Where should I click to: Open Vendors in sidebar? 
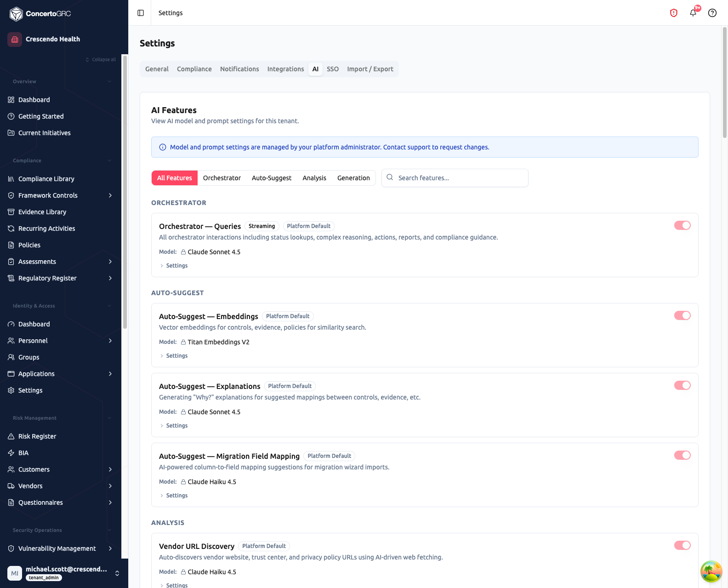tap(30, 486)
